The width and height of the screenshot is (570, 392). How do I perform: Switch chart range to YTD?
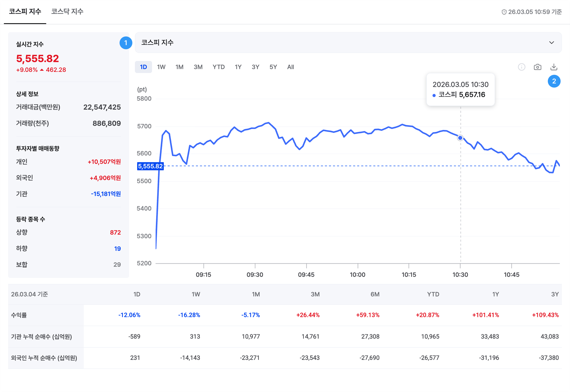point(218,67)
